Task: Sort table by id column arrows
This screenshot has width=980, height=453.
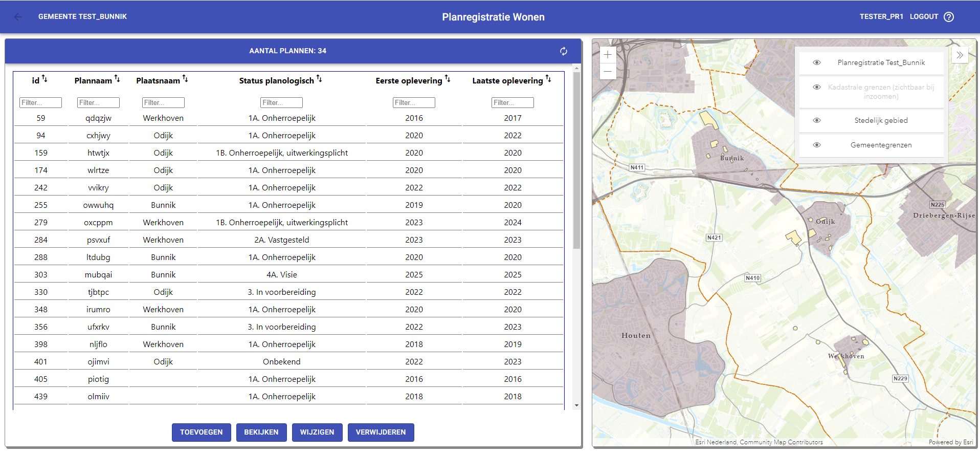Action: [44, 79]
